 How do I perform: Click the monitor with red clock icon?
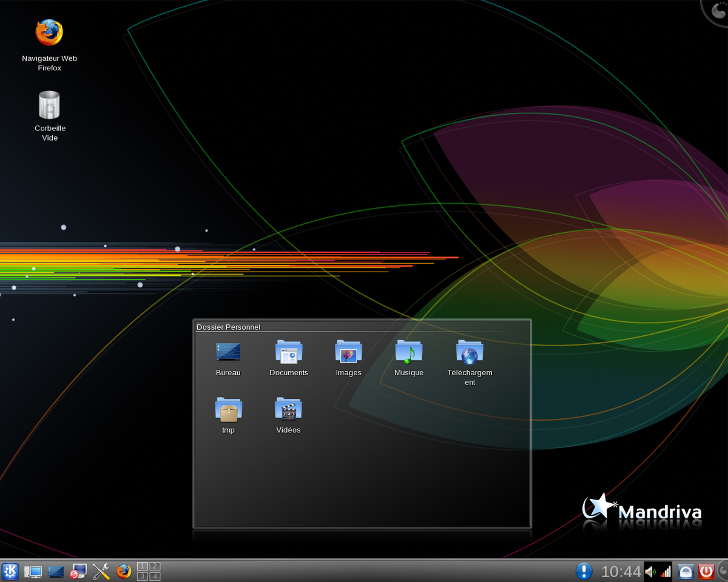pyautogui.click(x=78, y=571)
